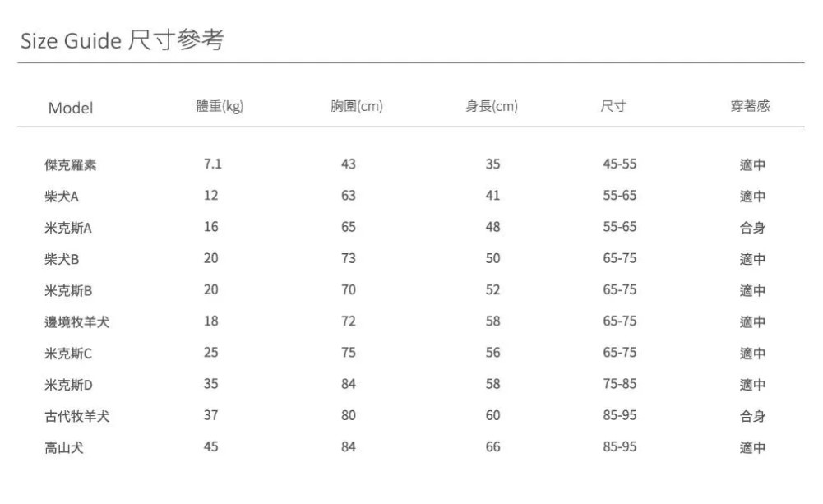This screenshot has width=823, height=504.
Task: Select the 柴犬A model name
Action: (x=62, y=197)
